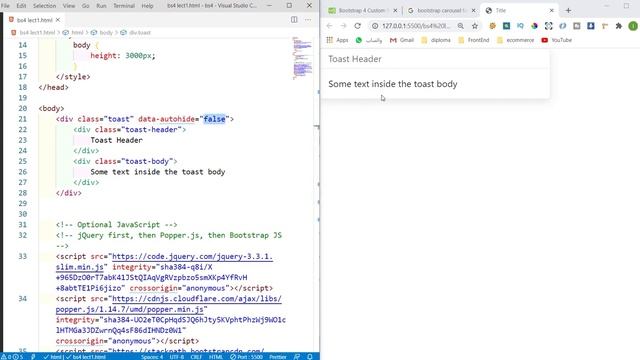Close the Bootstrap 4 Custom browser tab

coord(395,11)
